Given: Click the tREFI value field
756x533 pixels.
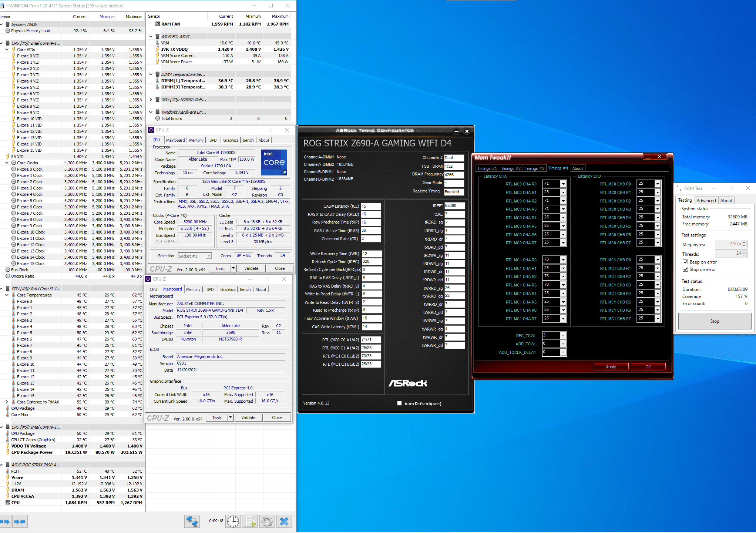Looking at the screenshot, I should tap(454, 206).
